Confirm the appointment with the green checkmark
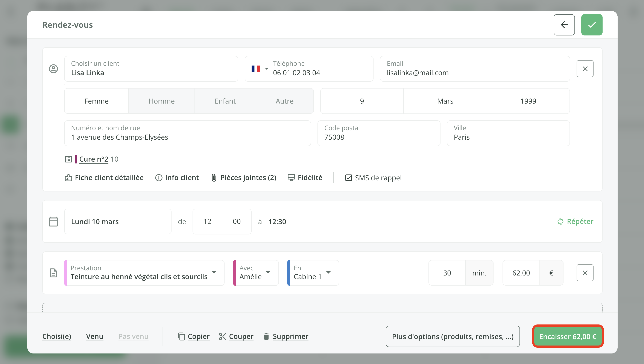 coord(592,24)
